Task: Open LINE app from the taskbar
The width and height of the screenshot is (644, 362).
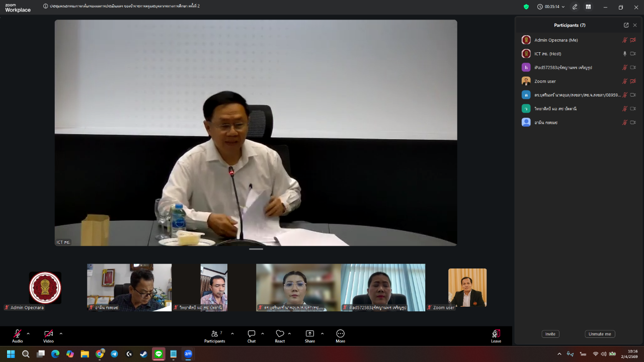Action: tap(159, 354)
